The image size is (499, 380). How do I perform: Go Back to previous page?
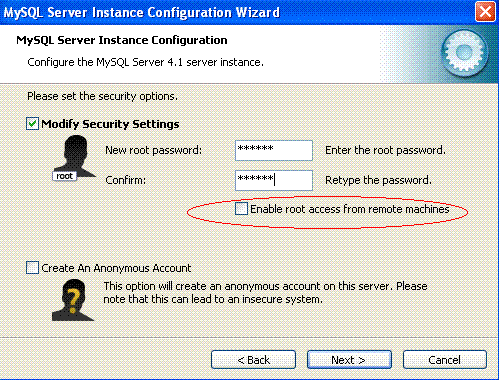point(253,360)
